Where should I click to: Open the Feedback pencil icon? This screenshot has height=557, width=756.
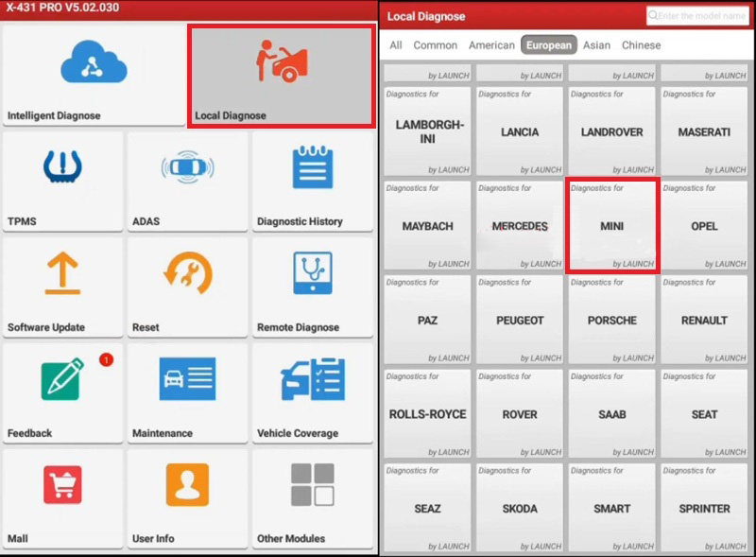(62, 379)
